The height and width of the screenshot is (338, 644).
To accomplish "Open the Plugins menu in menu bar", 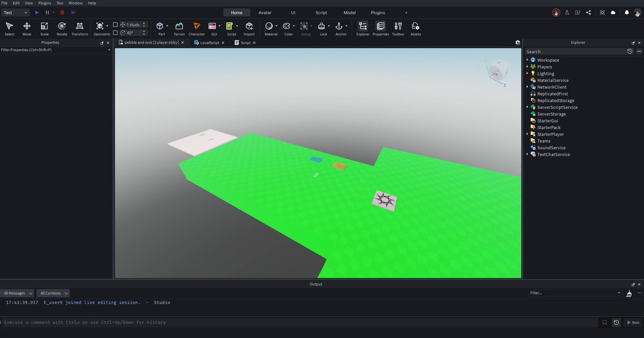I will (x=45, y=3).
